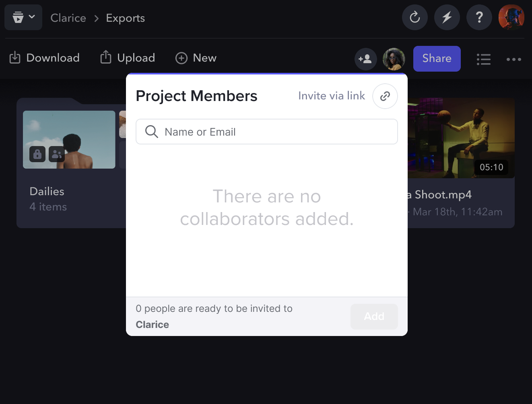Image resolution: width=532 pixels, height=404 pixels.
Task: Open the New item menu
Action: click(196, 58)
